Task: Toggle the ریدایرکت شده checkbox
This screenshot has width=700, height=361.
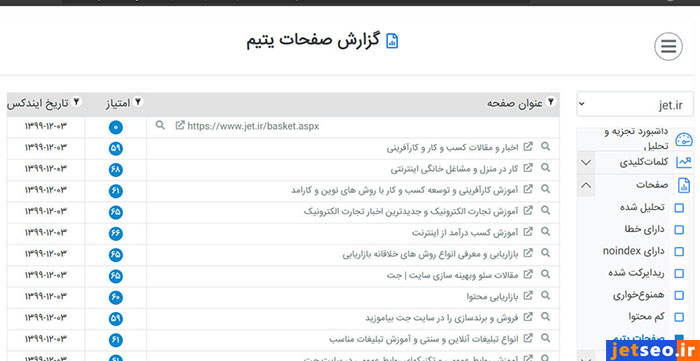Action: click(679, 273)
